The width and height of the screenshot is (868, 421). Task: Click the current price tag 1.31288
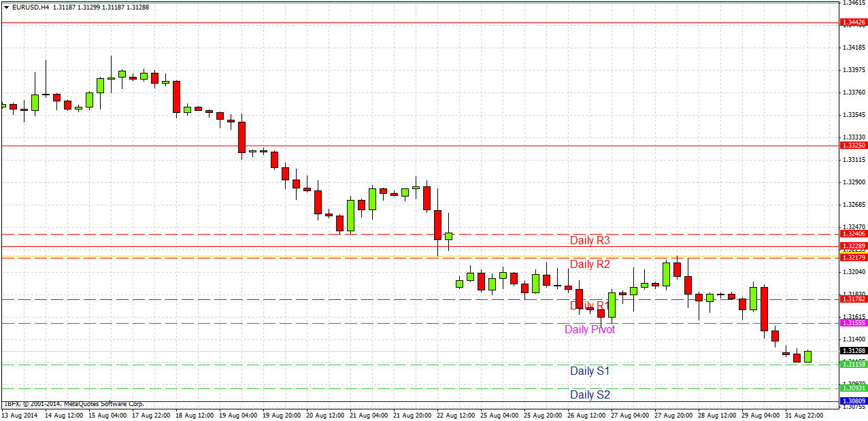pyautogui.click(x=854, y=350)
